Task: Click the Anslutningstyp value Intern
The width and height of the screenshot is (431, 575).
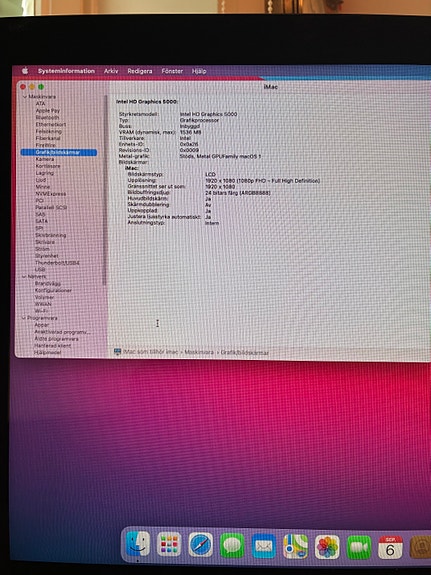Action: (212, 223)
